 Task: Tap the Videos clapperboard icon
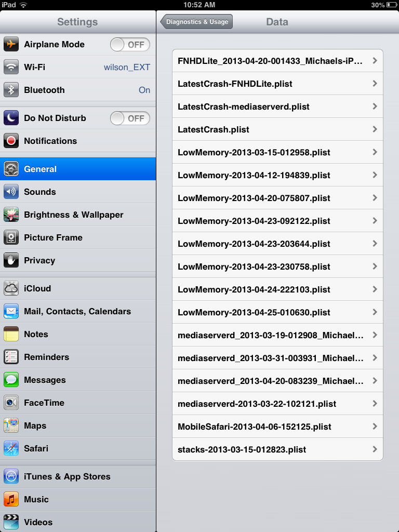click(x=11, y=522)
